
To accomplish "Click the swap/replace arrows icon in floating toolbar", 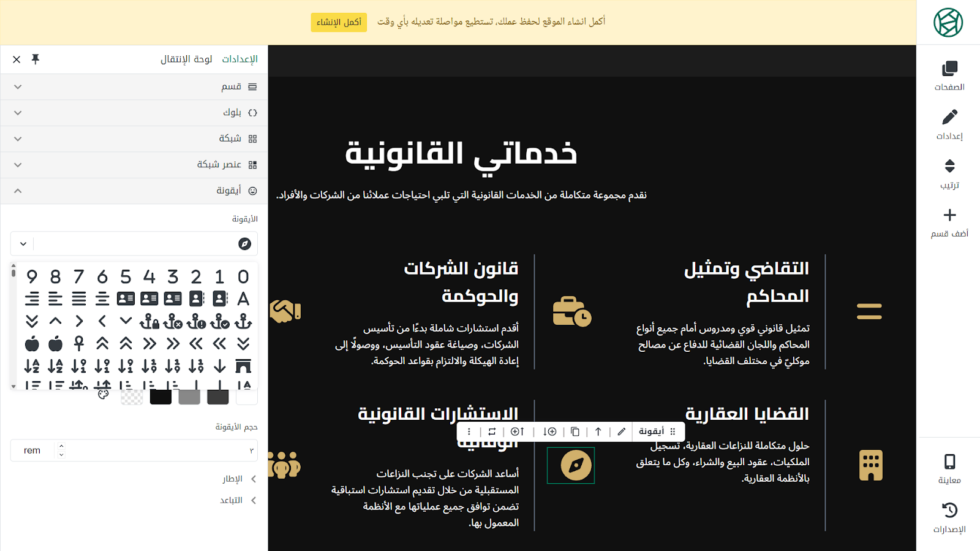I will (x=492, y=431).
